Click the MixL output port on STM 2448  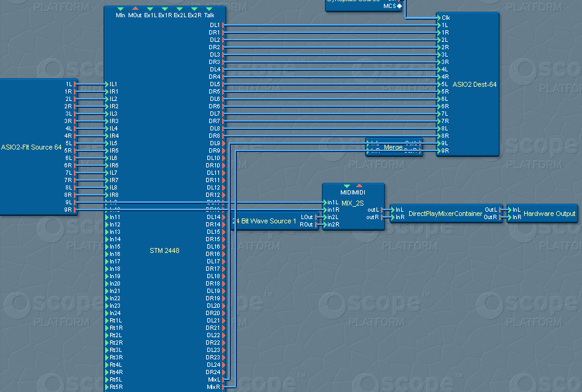(223, 380)
